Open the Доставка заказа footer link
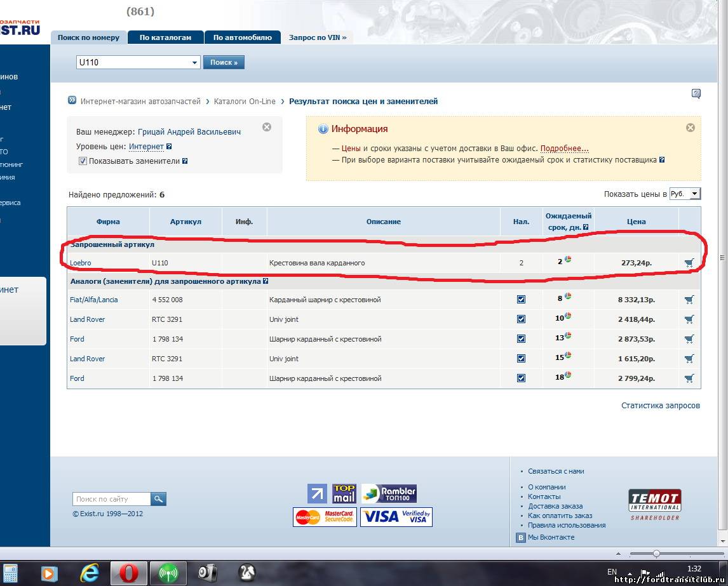 (x=555, y=506)
